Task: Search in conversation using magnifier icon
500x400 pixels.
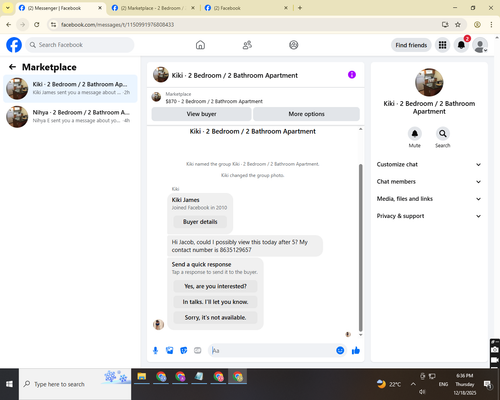Action: [443, 134]
